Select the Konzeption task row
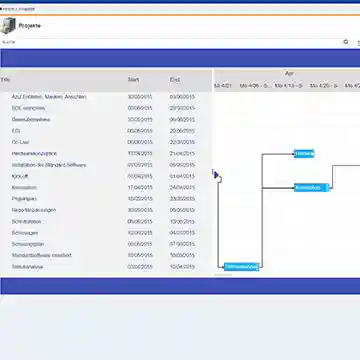This screenshot has height=360, width=360. [x=106, y=187]
